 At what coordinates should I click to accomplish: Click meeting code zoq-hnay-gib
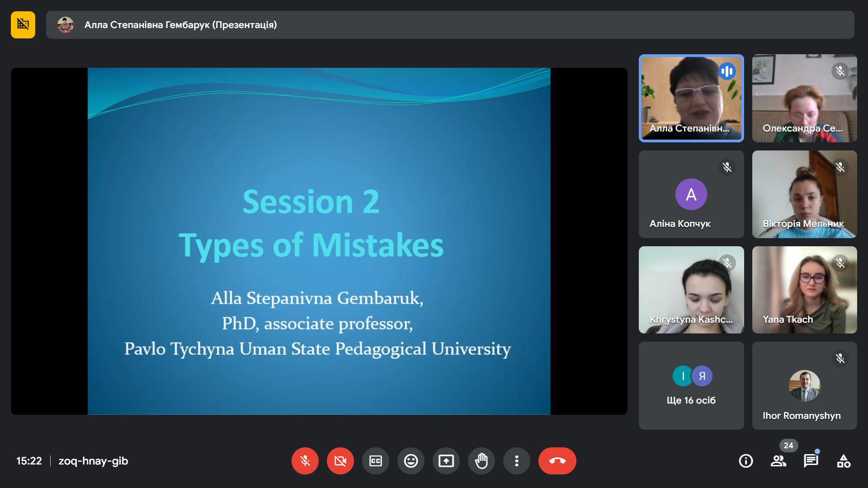93,461
